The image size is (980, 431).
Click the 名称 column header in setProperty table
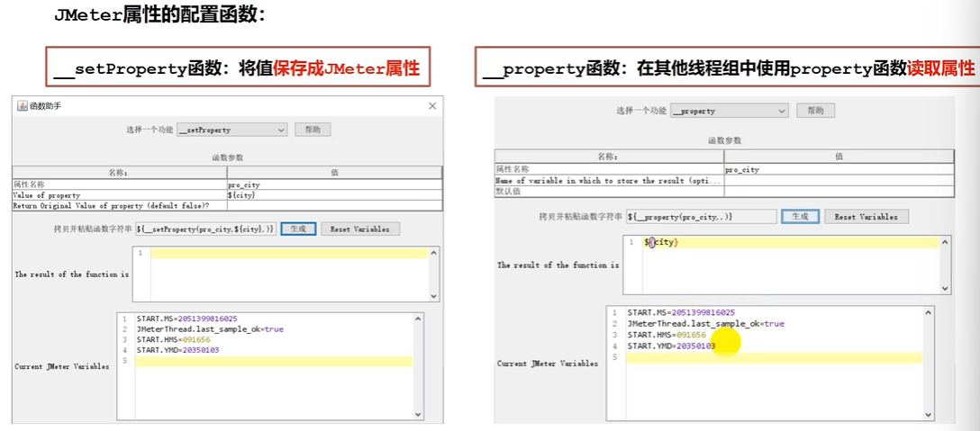click(120, 173)
